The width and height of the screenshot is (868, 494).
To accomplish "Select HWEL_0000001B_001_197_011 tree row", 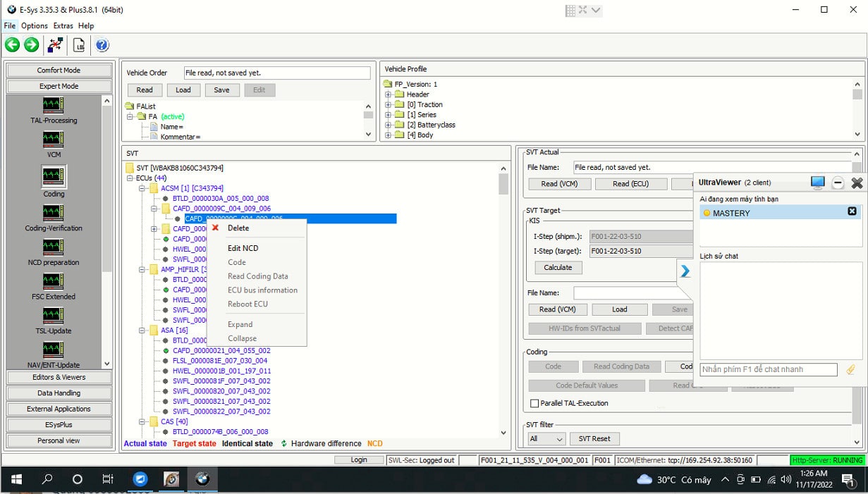I will coord(221,371).
